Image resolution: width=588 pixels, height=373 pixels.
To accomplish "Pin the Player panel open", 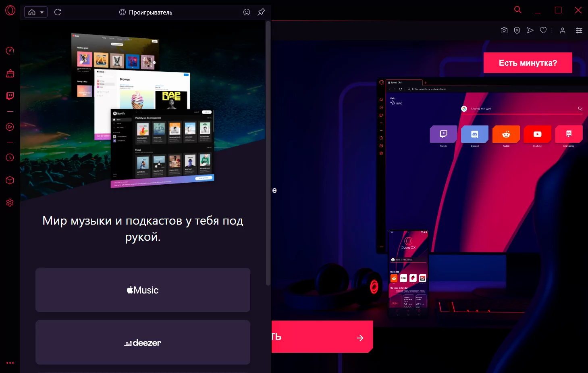I will (x=261, y=12).
